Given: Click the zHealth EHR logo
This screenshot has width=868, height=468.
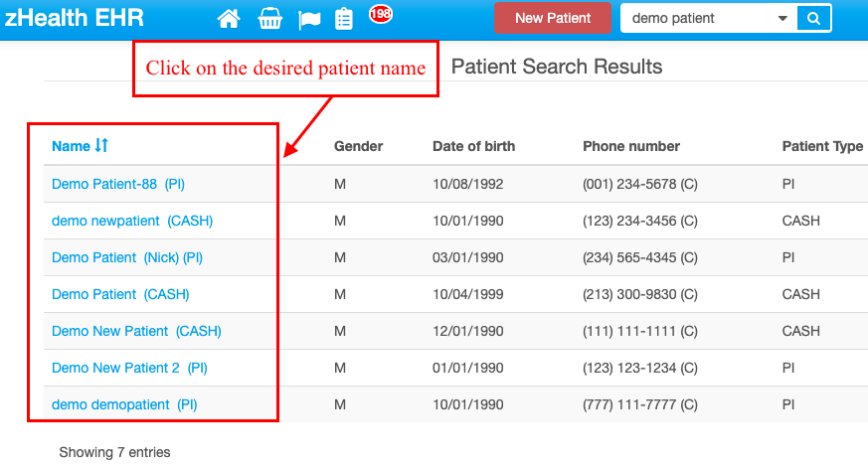Looking at the screenshot, I should 74,18.
